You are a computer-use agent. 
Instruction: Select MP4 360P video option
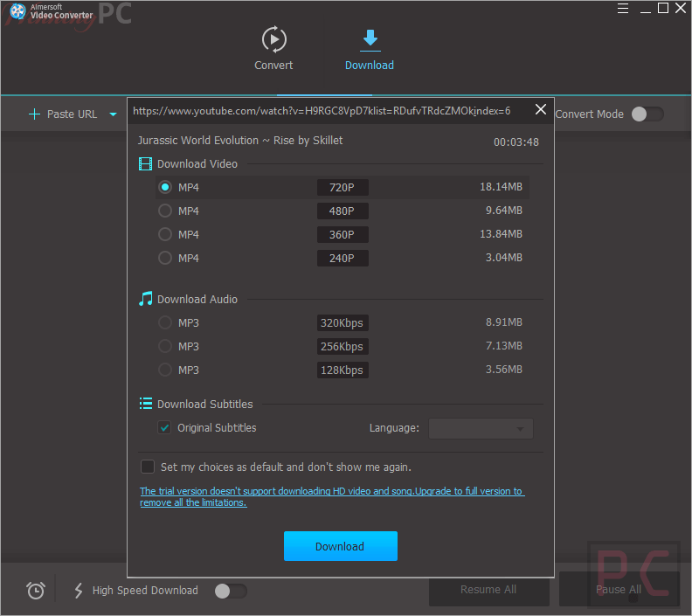coord(165,234)
